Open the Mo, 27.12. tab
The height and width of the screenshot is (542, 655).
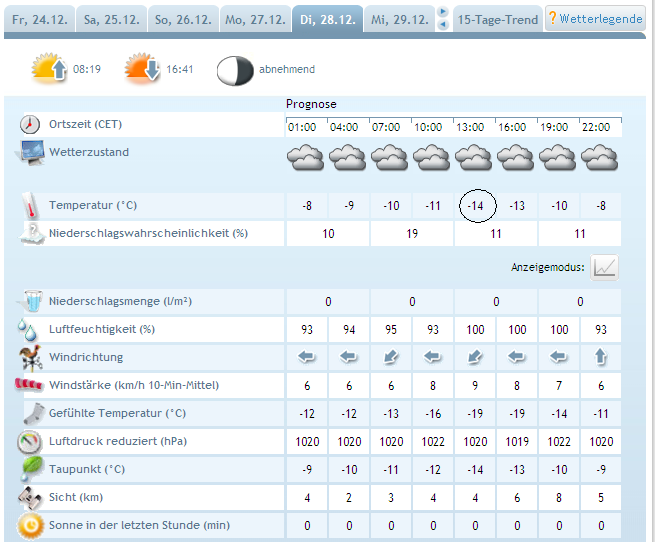(255, 19)
